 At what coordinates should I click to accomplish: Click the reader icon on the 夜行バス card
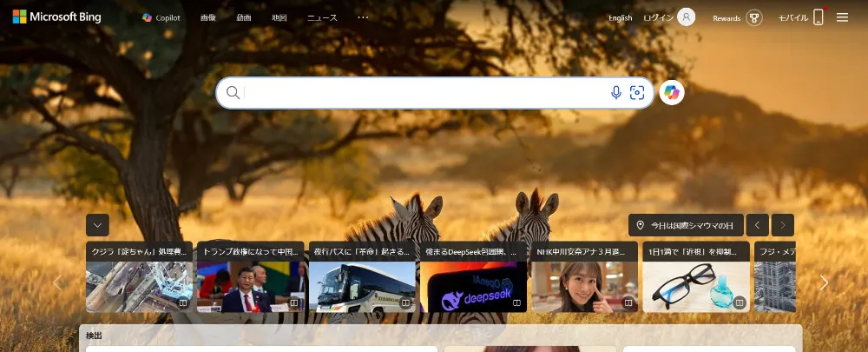[405, 303]
